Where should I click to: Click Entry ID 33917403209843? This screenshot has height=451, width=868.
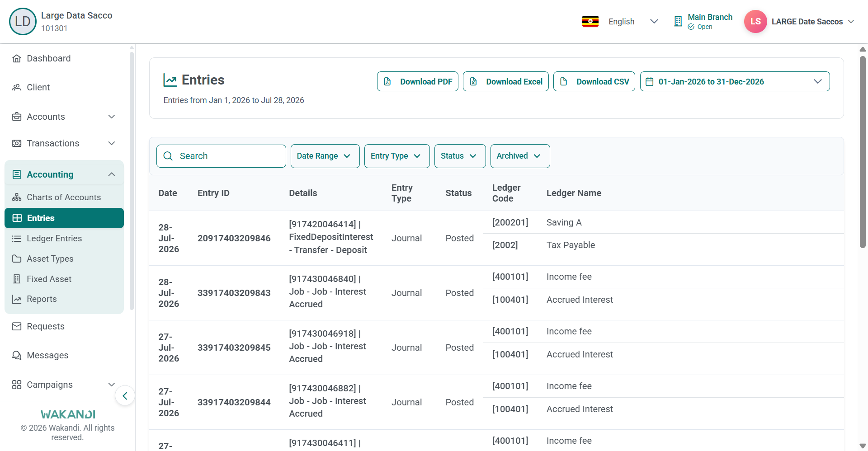234,293
